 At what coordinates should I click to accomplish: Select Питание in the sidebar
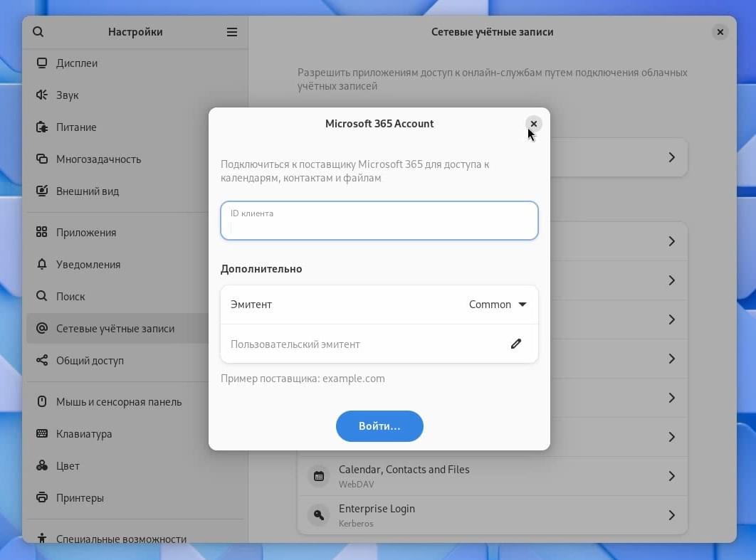(x=135, y=127)
